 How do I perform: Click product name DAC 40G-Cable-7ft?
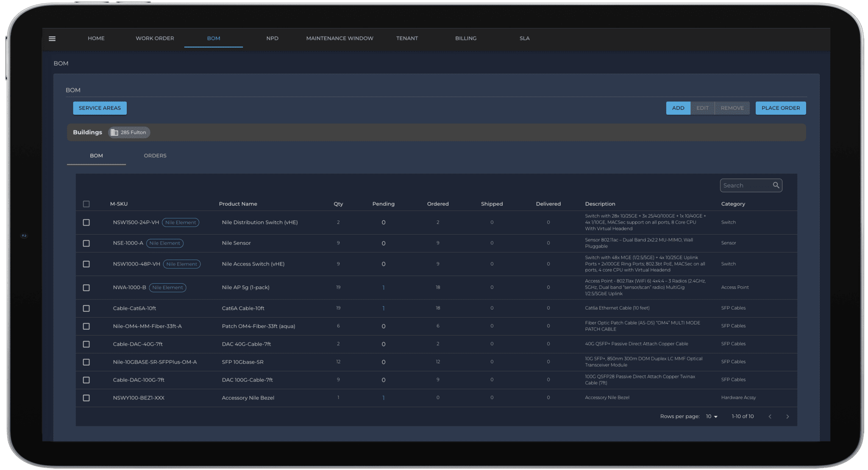click(x=246, y=344)
